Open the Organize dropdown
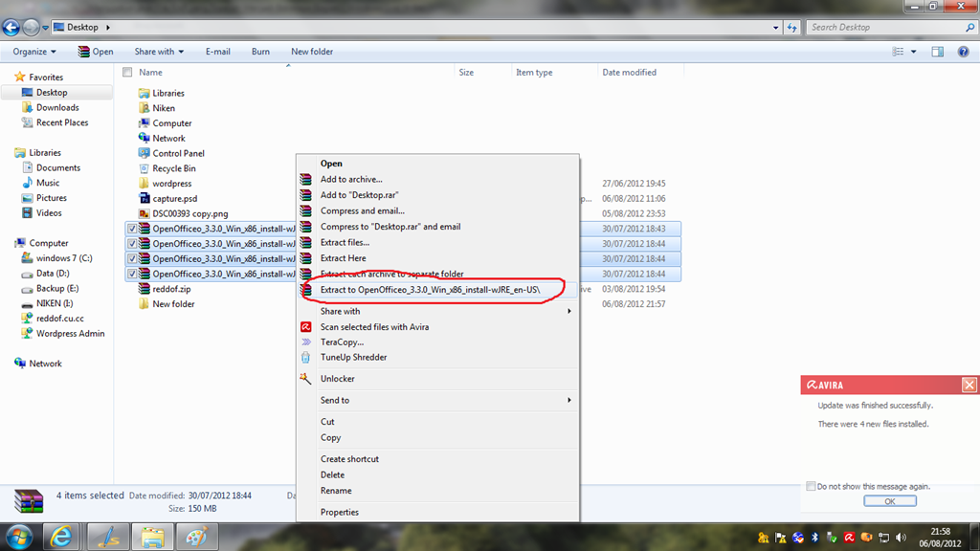980x551 pixels. click(33, 51)
